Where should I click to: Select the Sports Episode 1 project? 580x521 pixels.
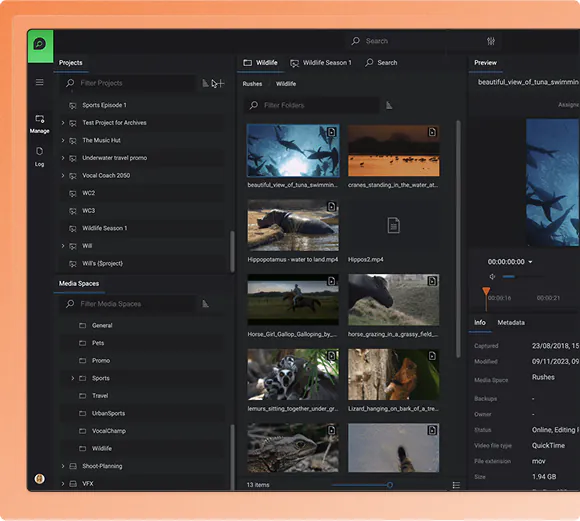[142, 105]
